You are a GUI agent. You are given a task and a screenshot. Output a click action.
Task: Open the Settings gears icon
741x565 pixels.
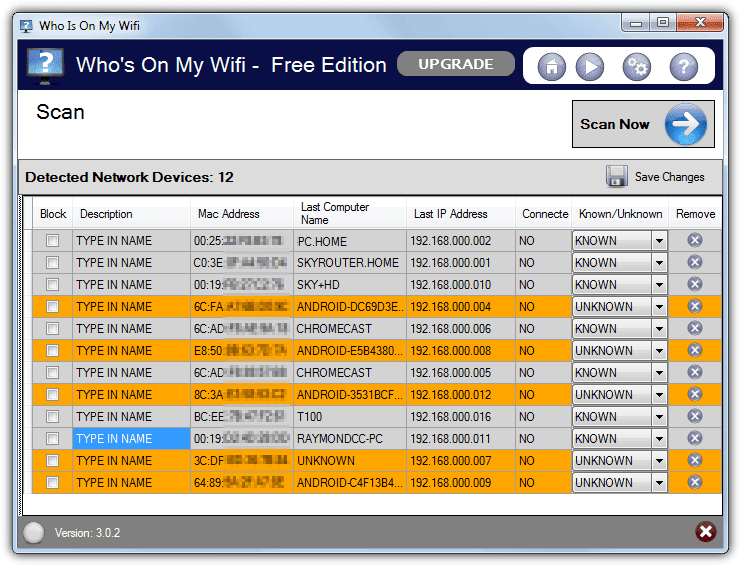point(637,67)
